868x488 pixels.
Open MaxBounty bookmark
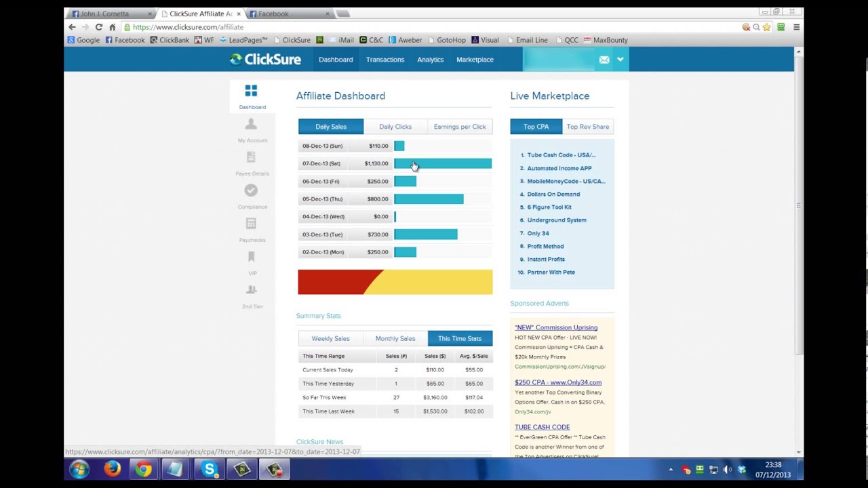point(606,40)
